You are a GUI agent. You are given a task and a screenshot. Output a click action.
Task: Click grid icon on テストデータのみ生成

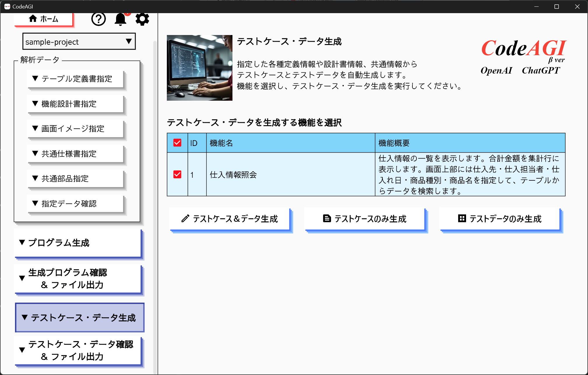[x=462, y=219]
